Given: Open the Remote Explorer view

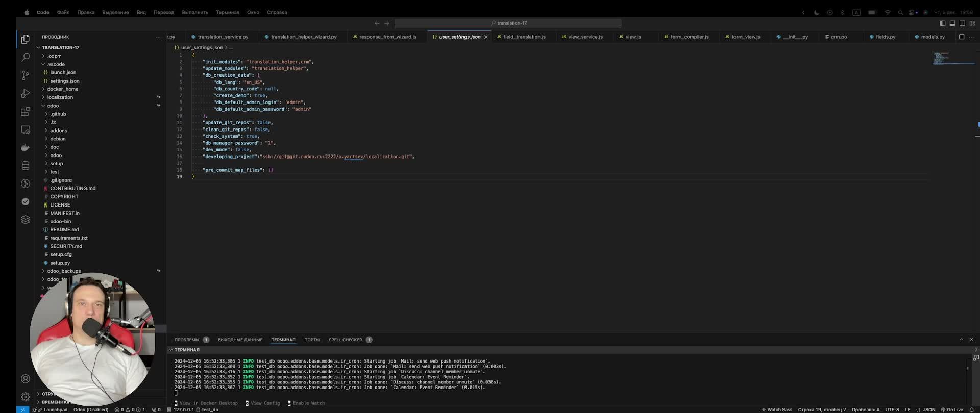Looking at the screenshot, I should coord(26,130).
